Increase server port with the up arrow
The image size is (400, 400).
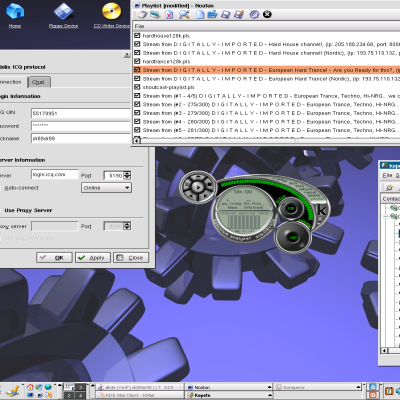click(127, 173)
